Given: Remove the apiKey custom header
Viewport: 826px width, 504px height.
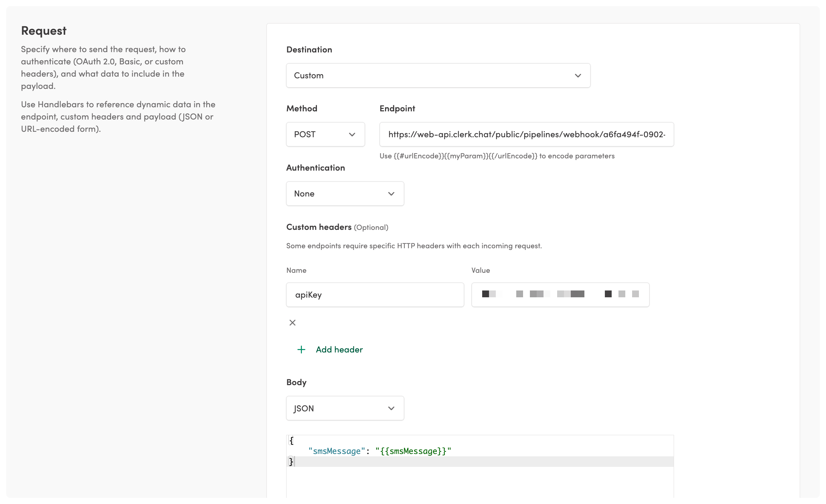Looking at the screenshot, I should point(292,322).
